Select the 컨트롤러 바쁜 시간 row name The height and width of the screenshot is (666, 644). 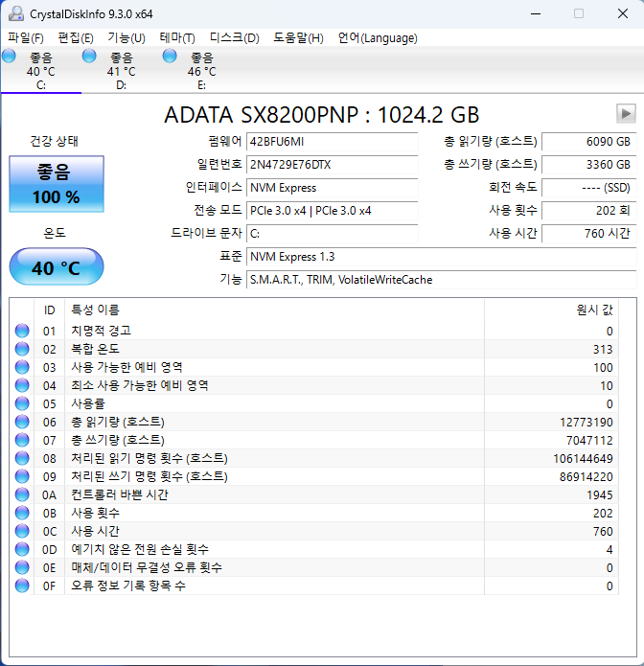pyautogui.click(x=120, y=494)
